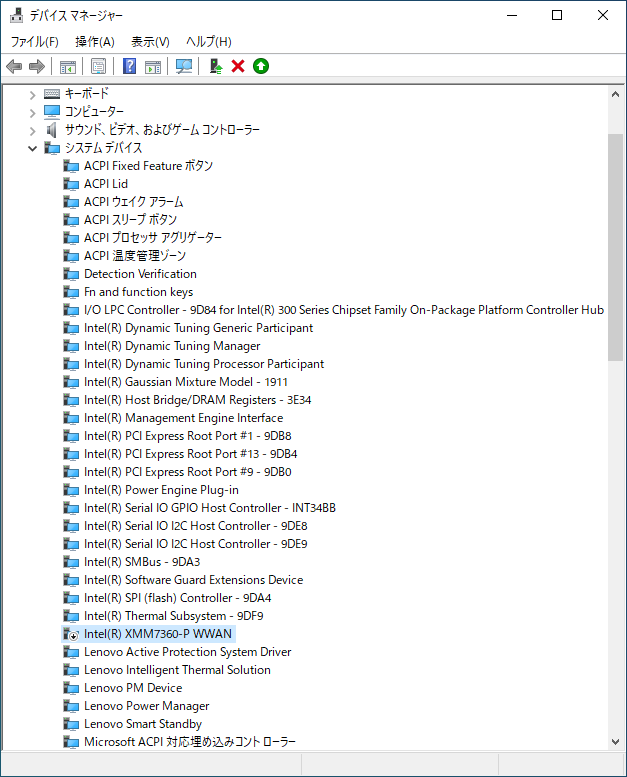Click icon beside Intel(R) Power Engine Plug-in
Screen dimensions: 627x777
pyautogui.click(x=71, y=490)
